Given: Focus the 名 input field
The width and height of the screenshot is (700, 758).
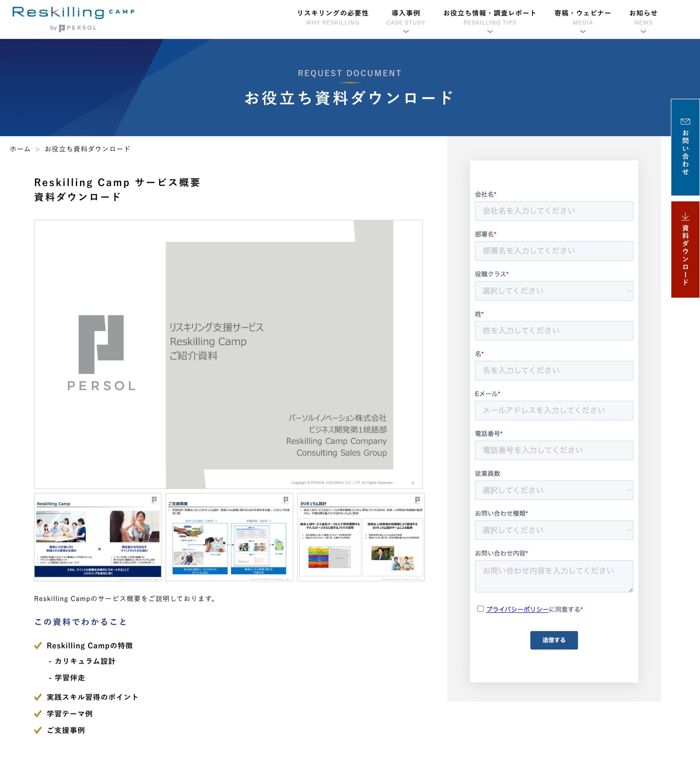Looking at the screenshot, I should pos(554,370).
